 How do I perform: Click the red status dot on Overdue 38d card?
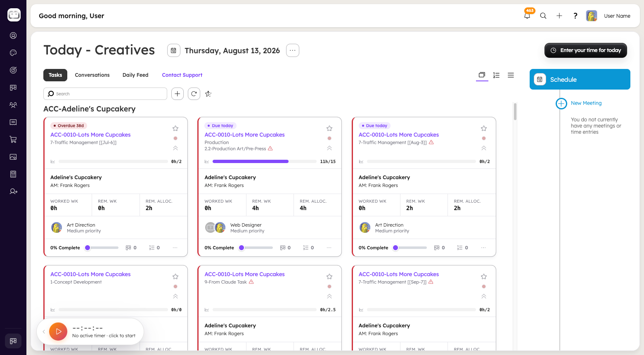pyautogui.click(x=175, y=138)
